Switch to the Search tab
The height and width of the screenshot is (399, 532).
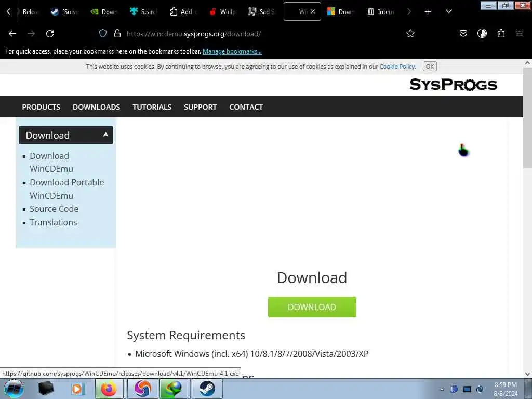(143, 11)
